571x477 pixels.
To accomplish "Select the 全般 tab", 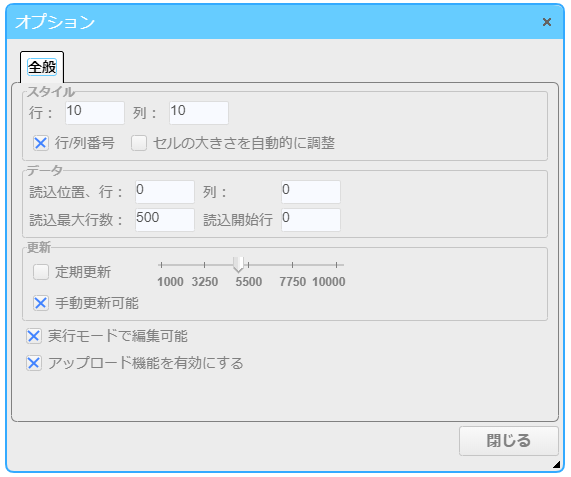I will click(x=42, y=67).
